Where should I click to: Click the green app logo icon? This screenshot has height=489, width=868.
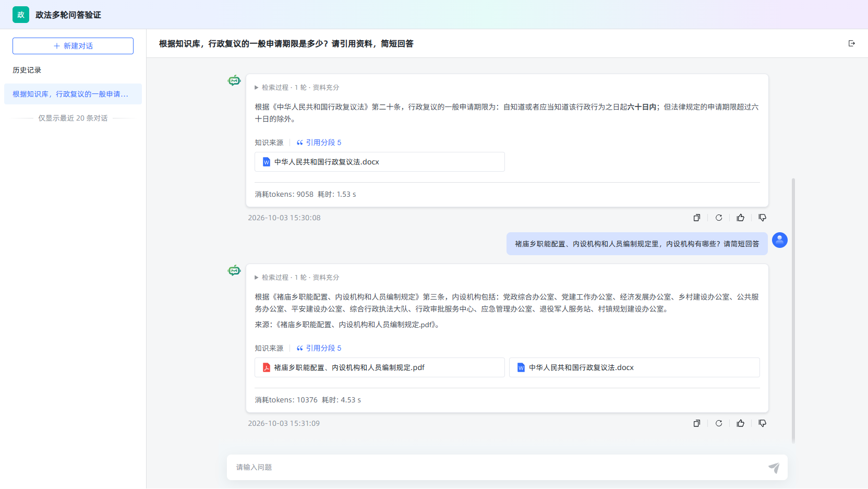coord(21,15)
